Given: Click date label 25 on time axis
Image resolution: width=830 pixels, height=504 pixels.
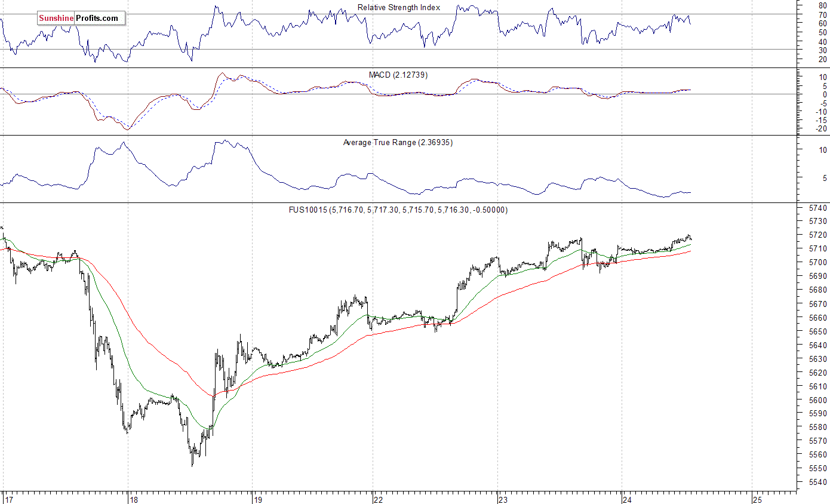Looking at the screenshot, I should click(758, 499).
